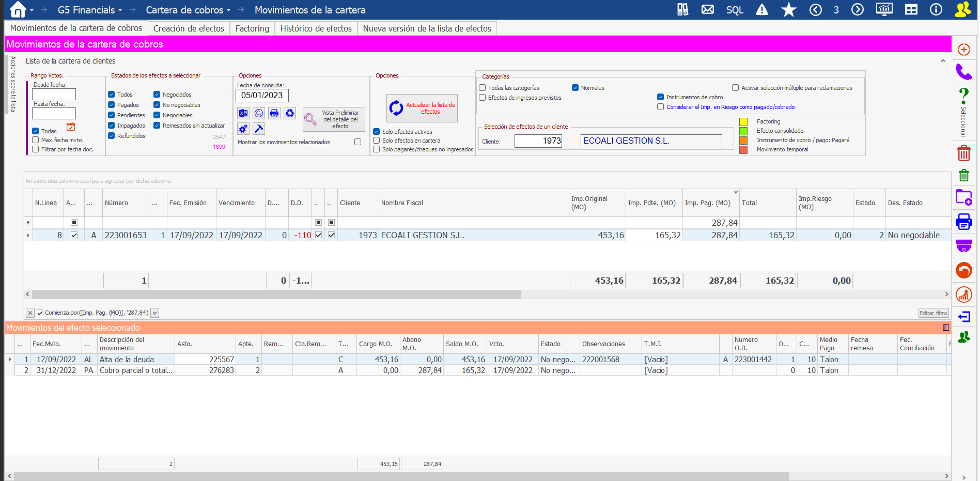Expand the filter expression dropdown arrow
980x481 pixels.
click(x=155, y=313)
